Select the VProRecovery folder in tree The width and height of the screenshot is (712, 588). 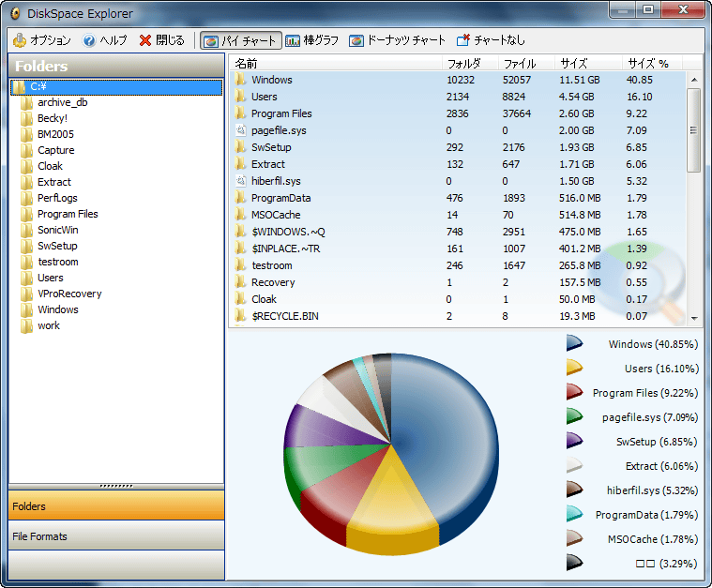point(69,294)
